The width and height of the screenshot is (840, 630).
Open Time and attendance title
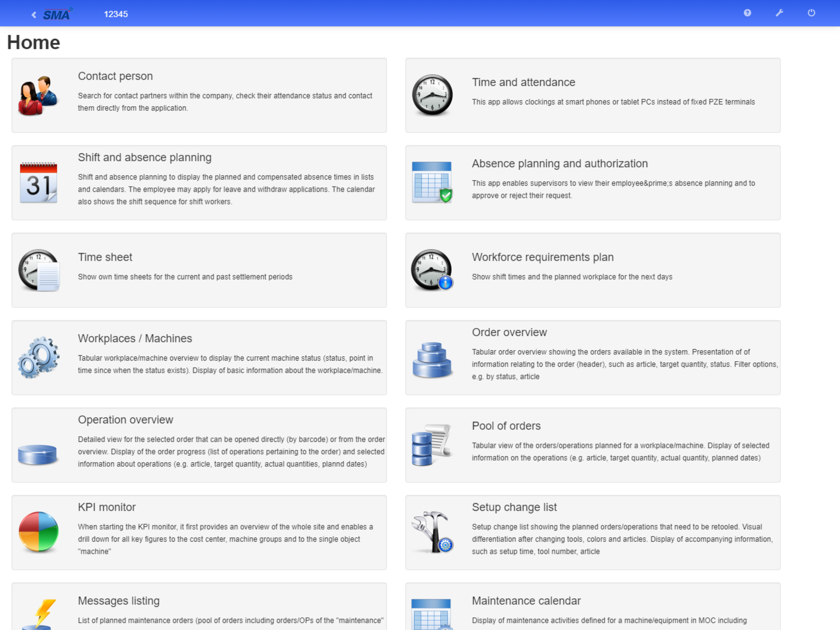(523, 82)
